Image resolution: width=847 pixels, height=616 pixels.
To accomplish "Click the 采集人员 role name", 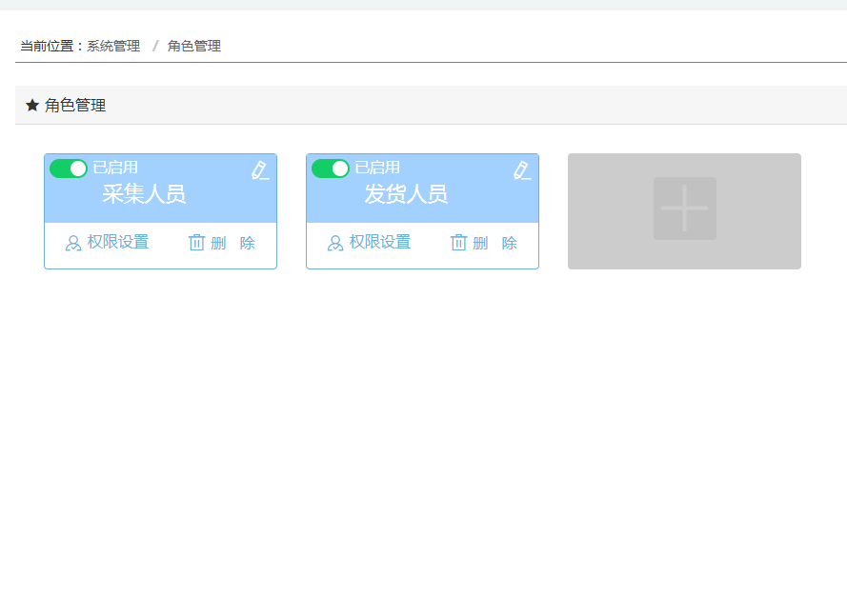I will pos(144,194).
